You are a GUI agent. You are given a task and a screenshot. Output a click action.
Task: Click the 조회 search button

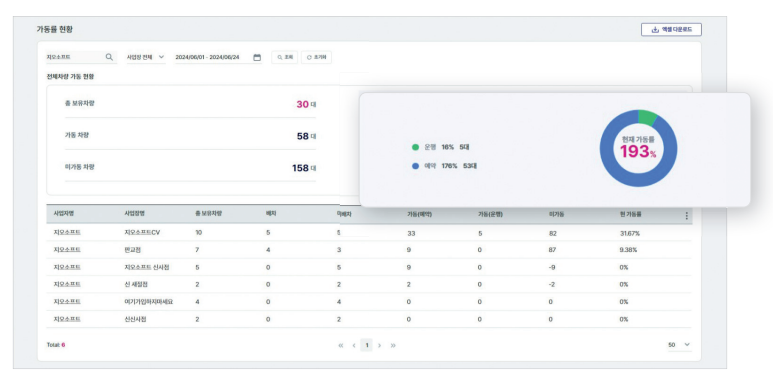(x=284, y=57)
